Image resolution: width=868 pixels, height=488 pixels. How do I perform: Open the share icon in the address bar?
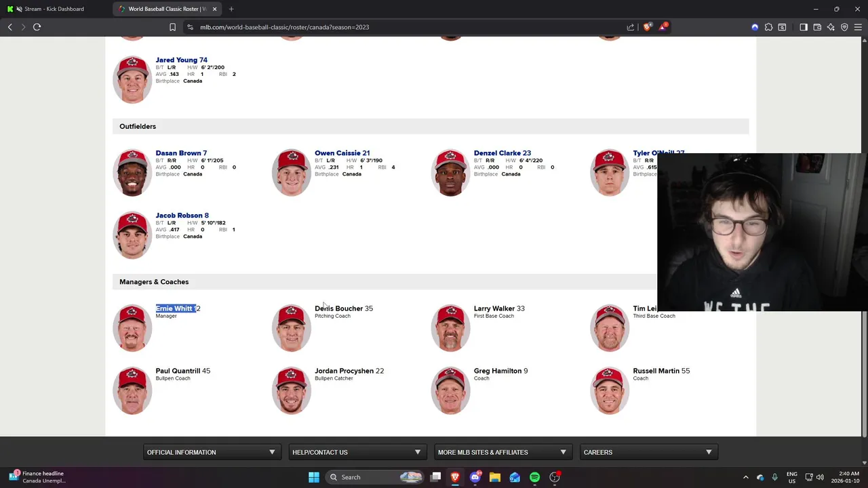631,27
